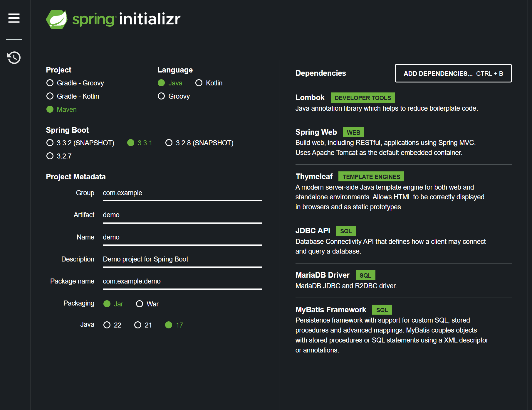Open the ADD DEPENDENCIES dialog
This screenshot has height=410, width=532.
[453, 73]
